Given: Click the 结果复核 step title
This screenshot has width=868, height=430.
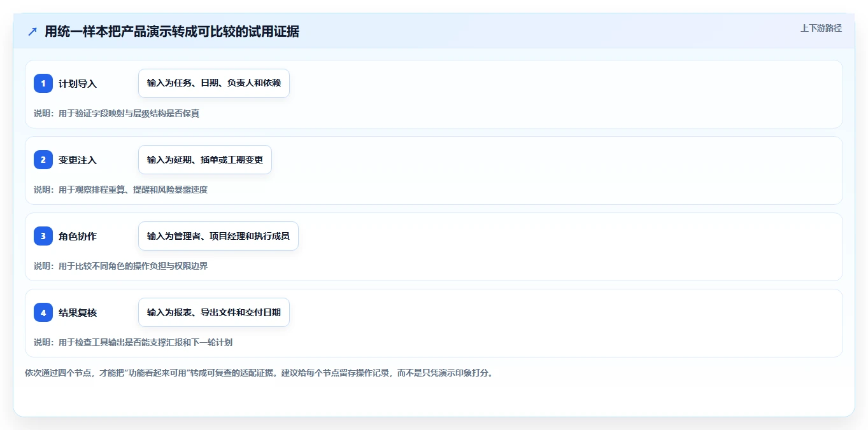Looking at the screenshot, I should [78, 312].
